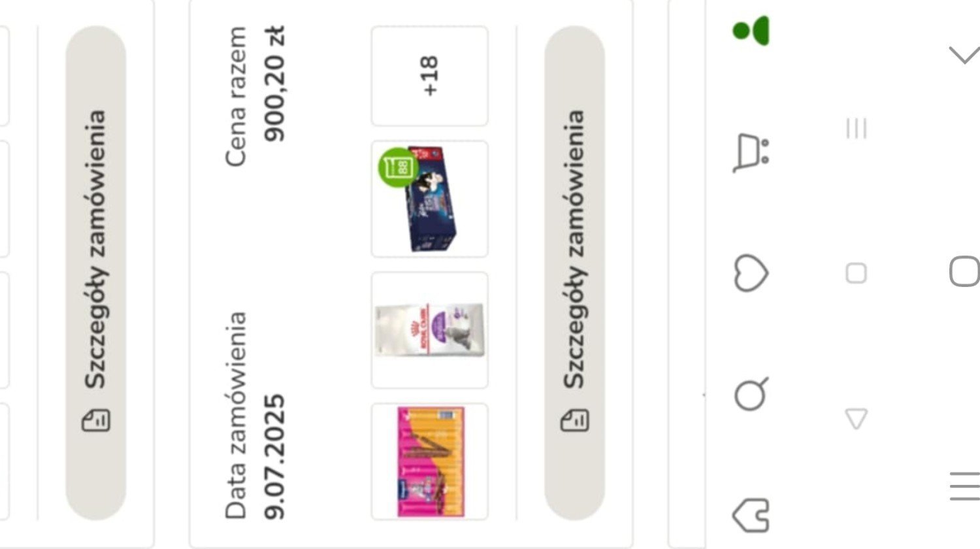Tap the green badge on the Felix thumbnail
This screenshot has height=549, width=980.
397,168
